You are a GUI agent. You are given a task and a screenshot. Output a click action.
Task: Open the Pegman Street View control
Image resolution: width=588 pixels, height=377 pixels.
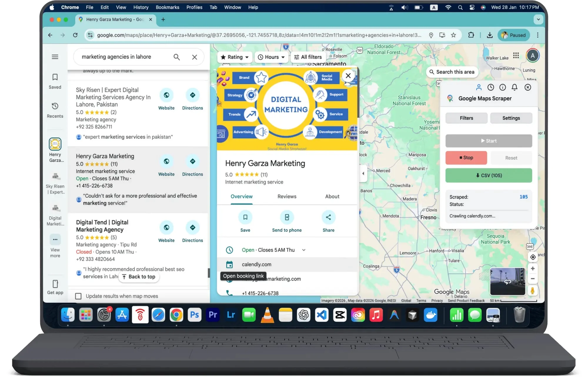[x=532, y=291]
